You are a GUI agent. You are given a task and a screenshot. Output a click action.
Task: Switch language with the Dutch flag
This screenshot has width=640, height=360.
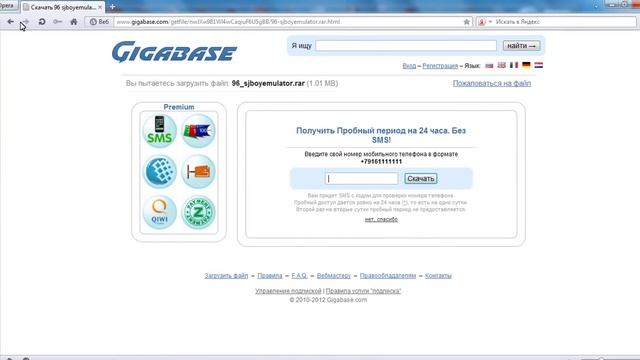click(539, 65)
